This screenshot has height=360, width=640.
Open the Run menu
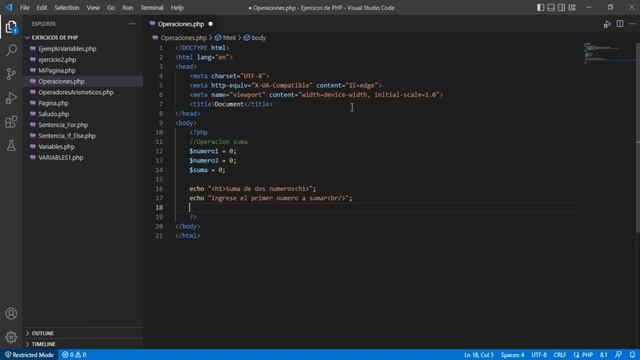[128, 7]
